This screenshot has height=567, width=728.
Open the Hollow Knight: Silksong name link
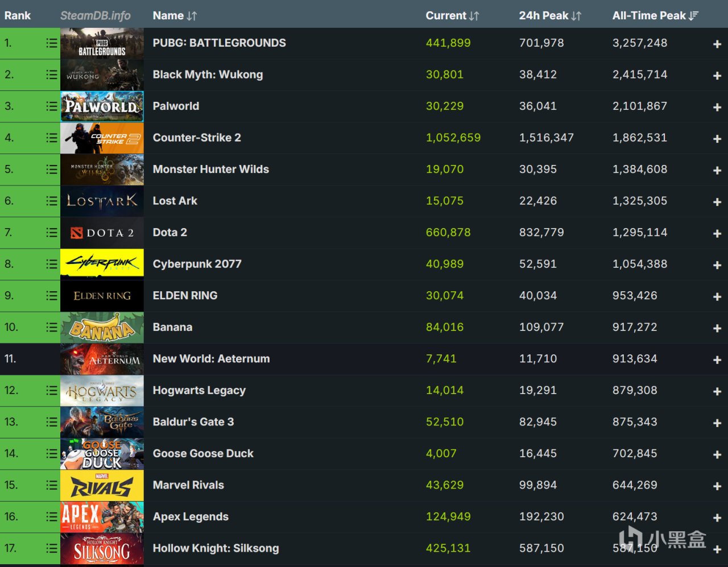click(x=216, y=548)
